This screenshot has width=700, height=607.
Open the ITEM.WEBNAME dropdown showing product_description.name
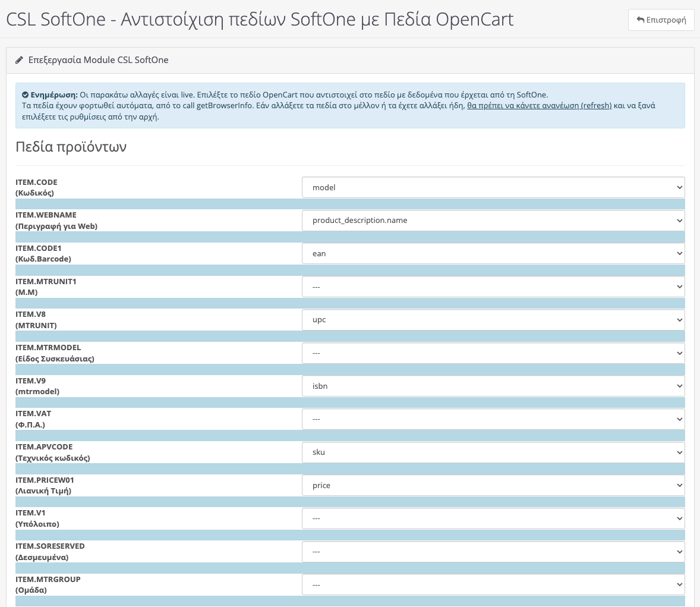pos(493,220)
